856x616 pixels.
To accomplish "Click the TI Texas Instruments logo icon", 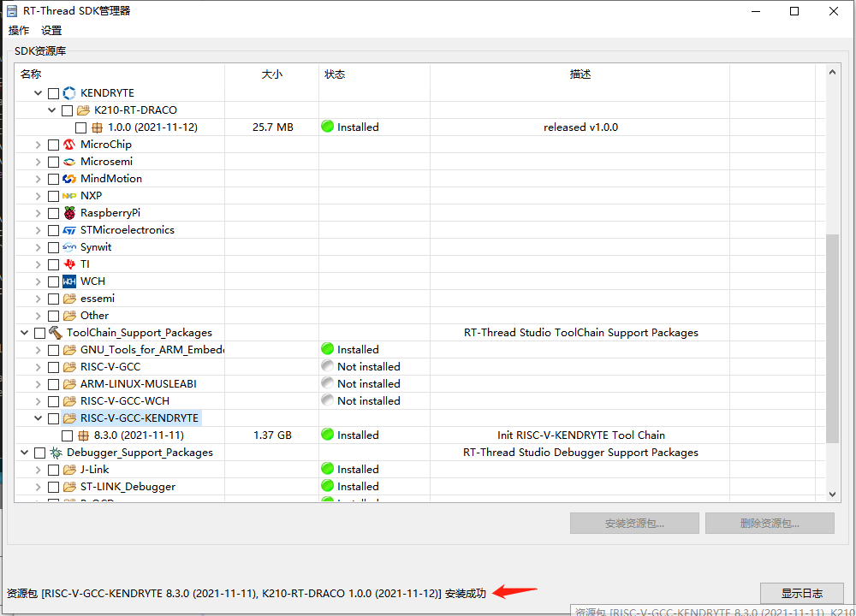I will (69, 264).
